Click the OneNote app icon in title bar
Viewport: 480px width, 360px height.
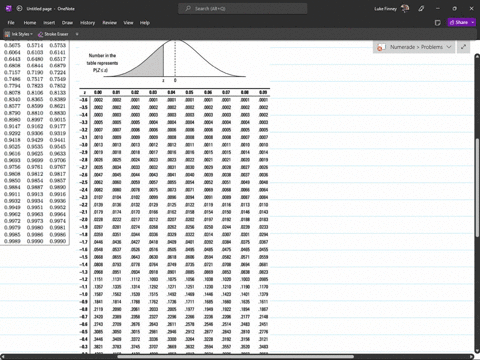pyautogui.click(x=9, y=9)
